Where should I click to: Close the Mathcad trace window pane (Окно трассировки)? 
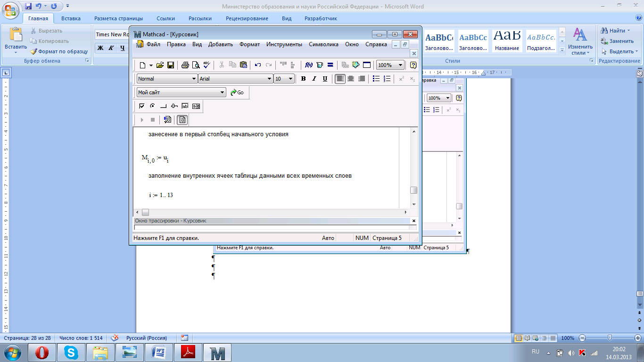tap(414, 221)
